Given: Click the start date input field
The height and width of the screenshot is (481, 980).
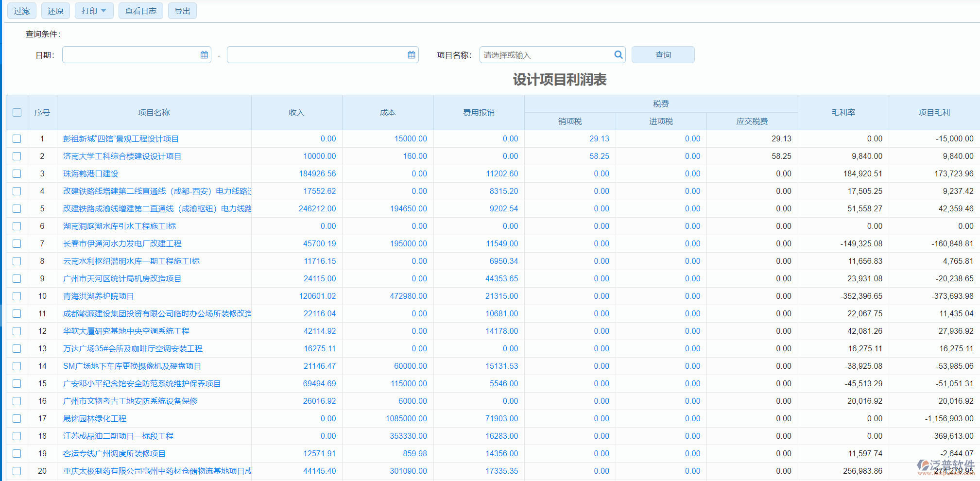Looking at the screenshot, I should (130, 55).
